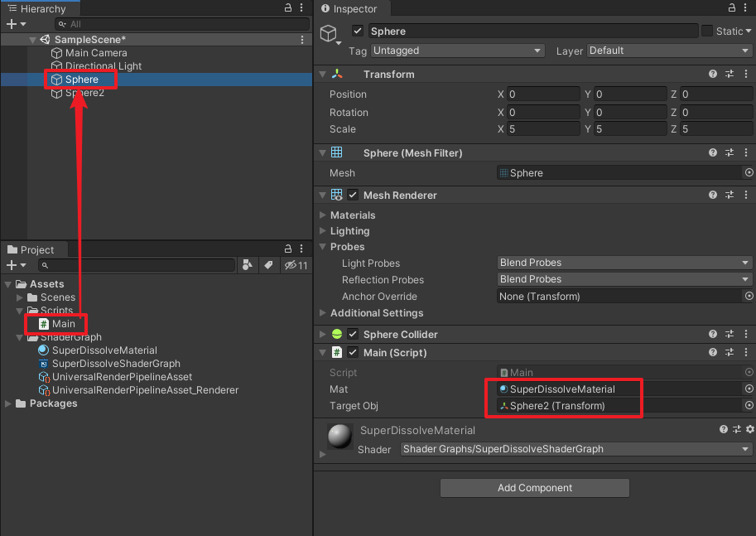Open Transform presets
Screen dimensions: 756x536
tap(730, 74)
